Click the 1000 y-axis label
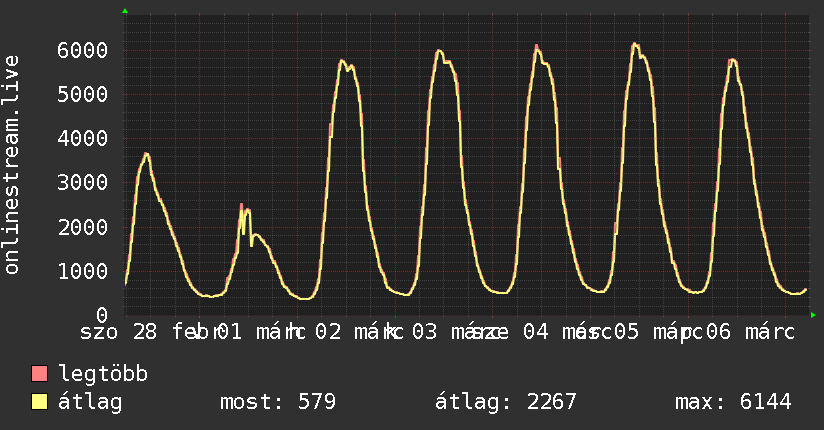This screenshot has height=430, width=824. click(x=83, y=271)
